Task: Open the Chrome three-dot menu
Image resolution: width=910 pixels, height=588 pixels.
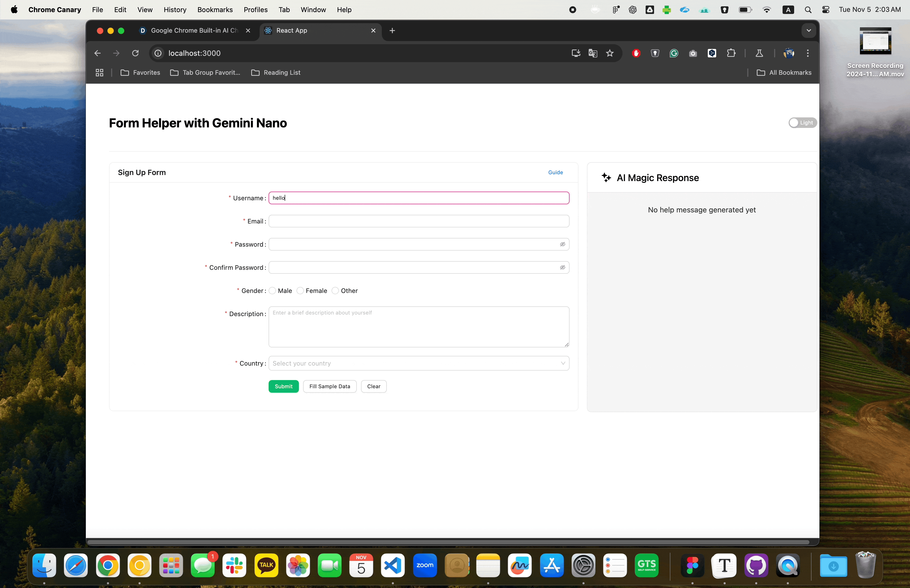Action: click(808, 53)
